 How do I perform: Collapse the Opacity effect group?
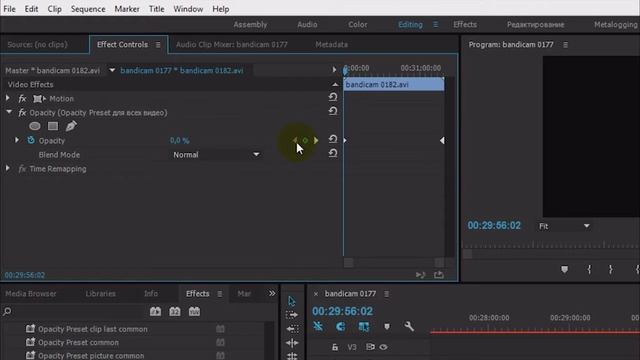(x=9, y=112)
